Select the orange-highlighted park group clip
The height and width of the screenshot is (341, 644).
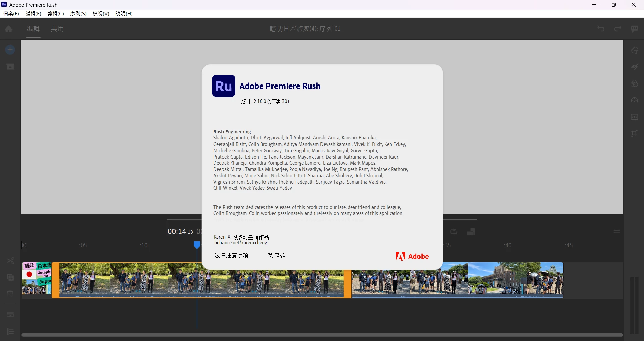(x=201, y=280)
